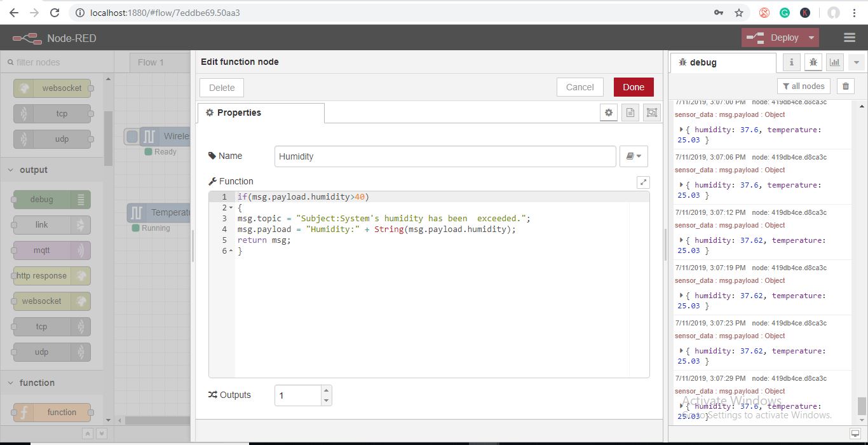The image size is (868, 445).
Task: Open the info sidebar tab icon
Action: (791, 62)
